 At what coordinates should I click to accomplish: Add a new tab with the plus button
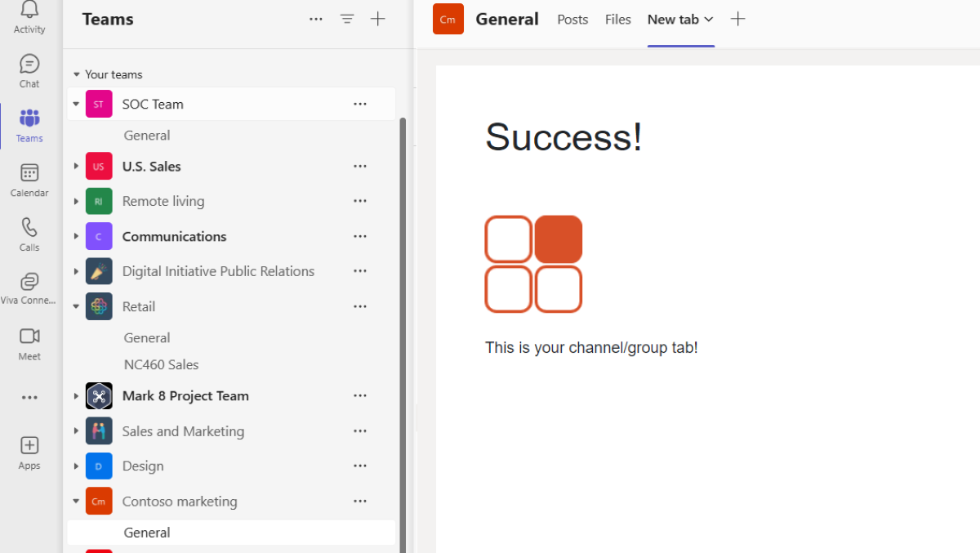pyautogui.click(x=737, y=19)
